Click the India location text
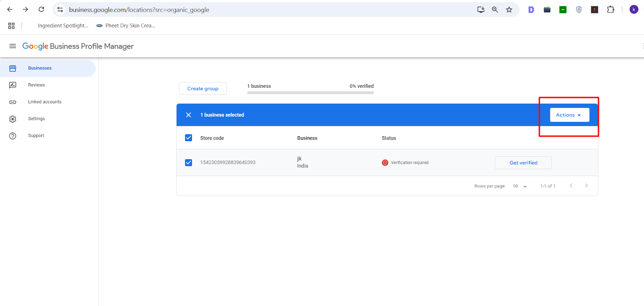Viewport: 644px width, 306px height. click(x=303, y=166)
